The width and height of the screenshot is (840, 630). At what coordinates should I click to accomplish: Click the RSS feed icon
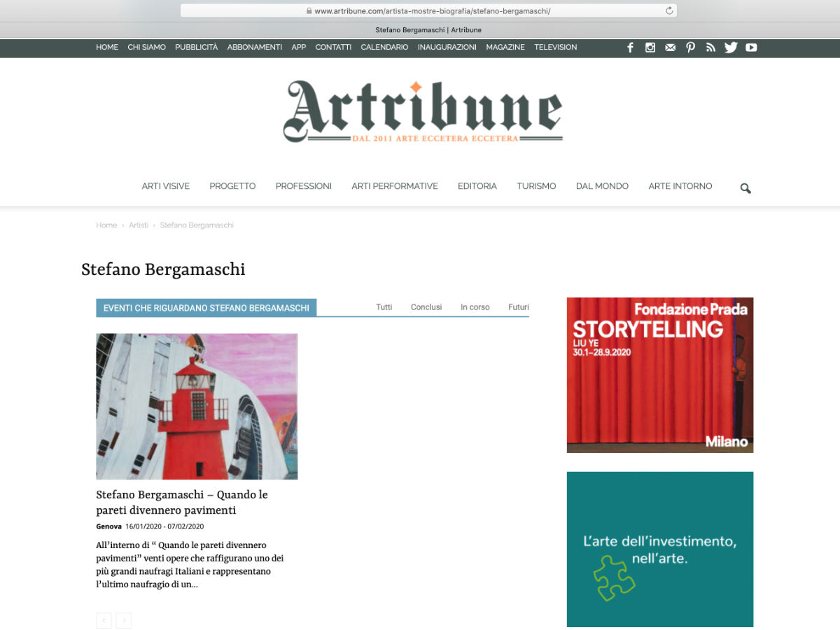[x=710, y=48]
